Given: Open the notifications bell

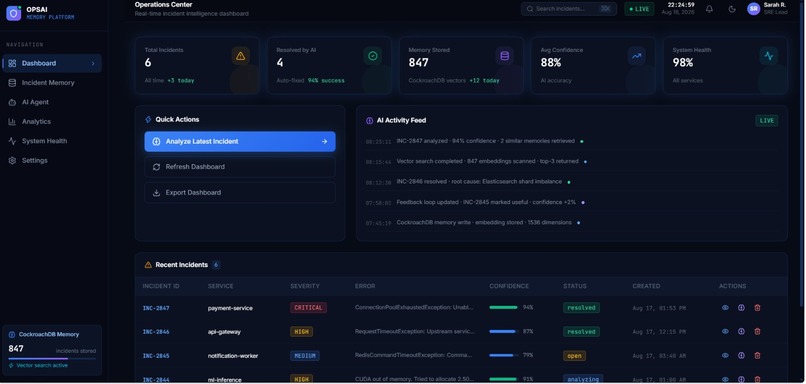Looking at the screenshot, I should tap(709, 9).
